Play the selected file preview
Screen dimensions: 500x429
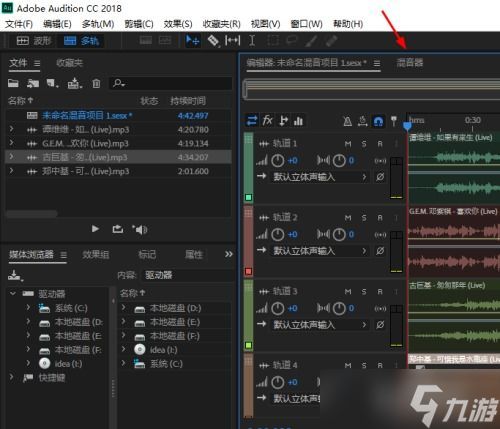point(95,229)
